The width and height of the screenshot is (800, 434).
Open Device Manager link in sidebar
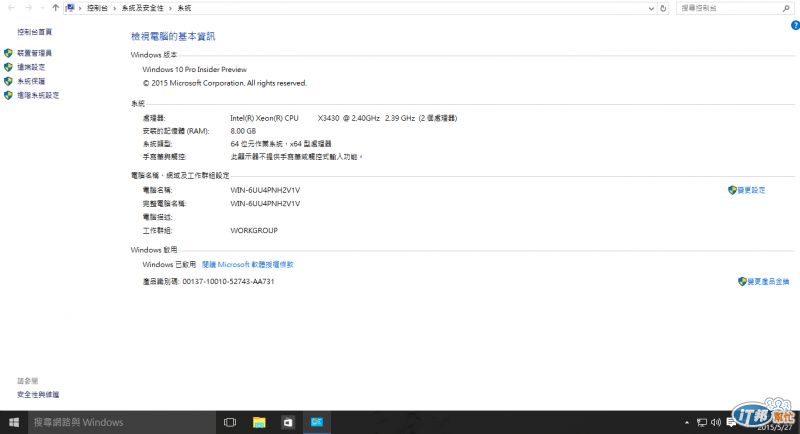coord(34,53)
